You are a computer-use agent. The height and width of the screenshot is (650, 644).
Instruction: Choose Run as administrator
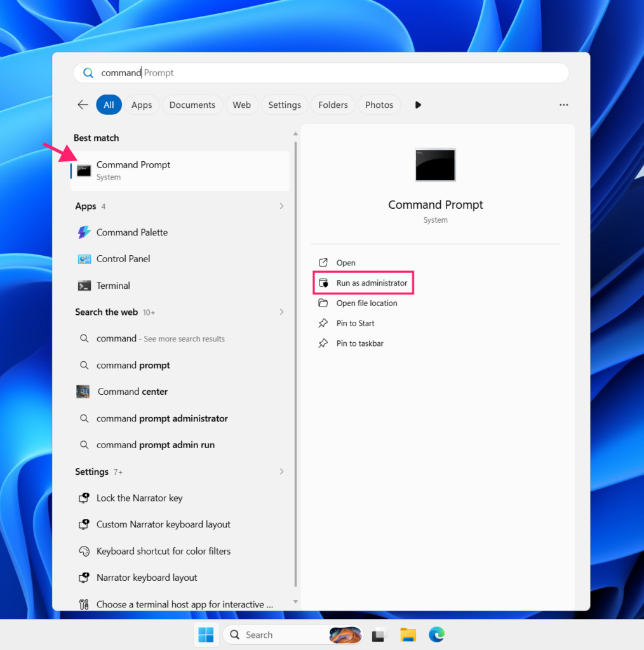[x=372, y=282]
